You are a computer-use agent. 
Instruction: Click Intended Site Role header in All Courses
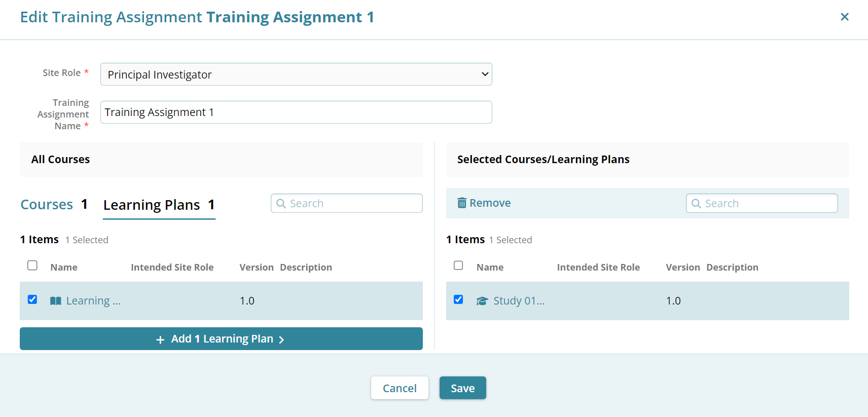172,267
